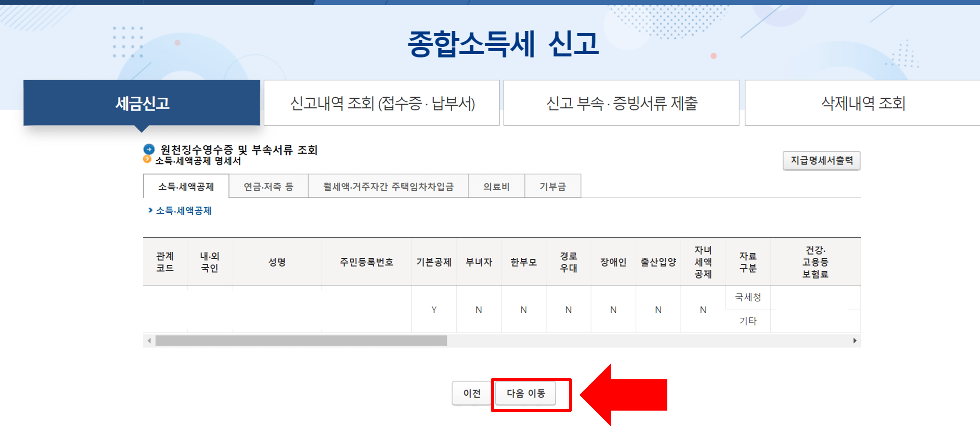Click the left scroll arrow of table scrollbar
This screenshot has width=980, height=426.
pos(149,340)
